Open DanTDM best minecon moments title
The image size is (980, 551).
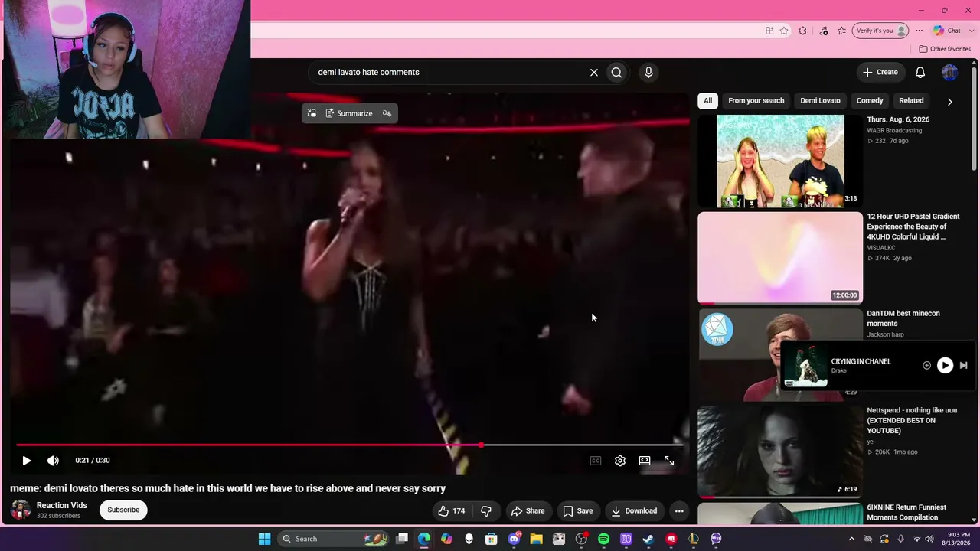pyautogui.click(x=903, y=318)
